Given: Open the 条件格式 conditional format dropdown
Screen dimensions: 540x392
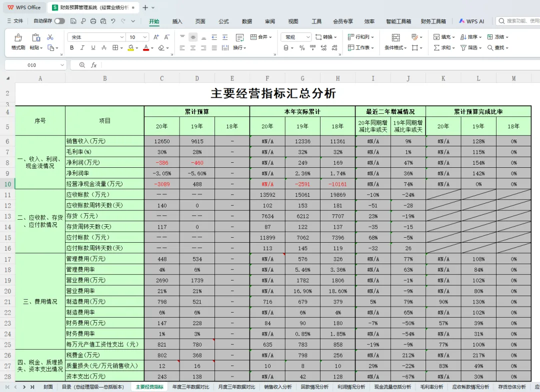Looking at the screenshot, I should [x=395, y=48].
